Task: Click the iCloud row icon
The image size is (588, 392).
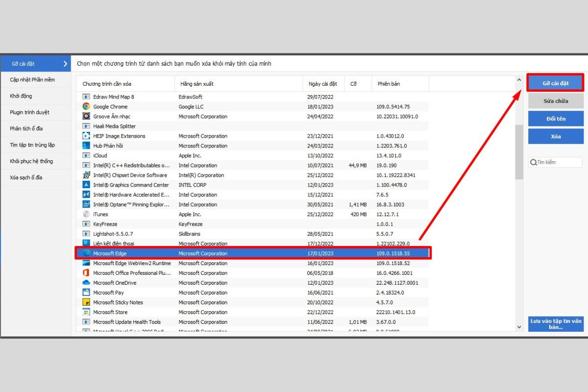Action: coord(86,155)
